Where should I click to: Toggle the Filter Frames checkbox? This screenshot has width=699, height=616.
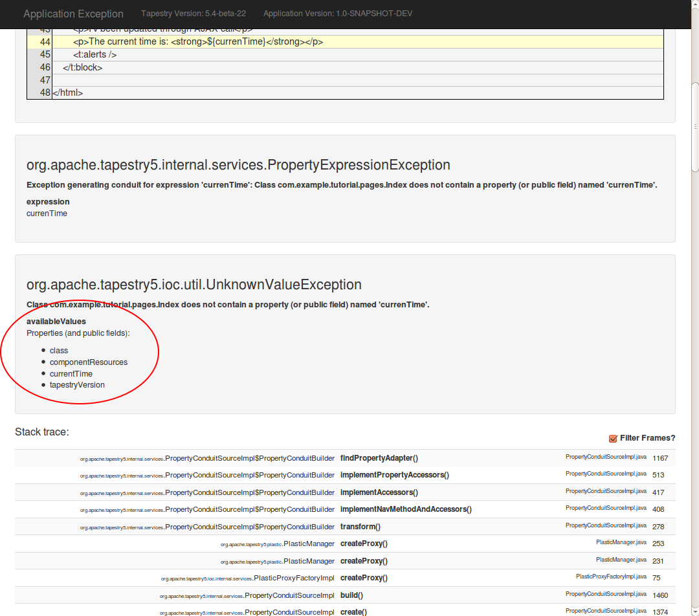[613, 438]
